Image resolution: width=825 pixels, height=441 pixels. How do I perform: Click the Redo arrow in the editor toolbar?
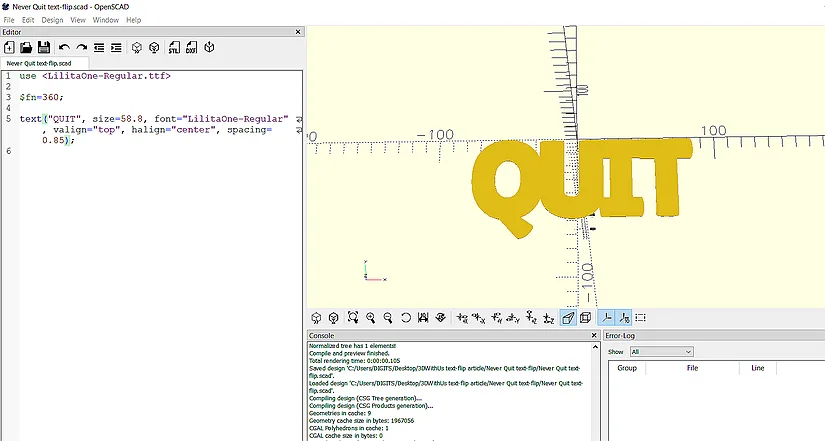(81, 47)
